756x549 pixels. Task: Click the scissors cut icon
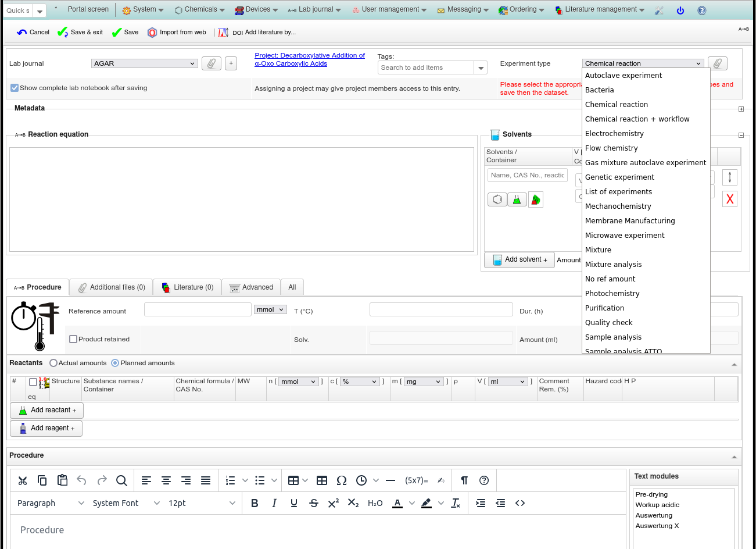coord(23,480)
